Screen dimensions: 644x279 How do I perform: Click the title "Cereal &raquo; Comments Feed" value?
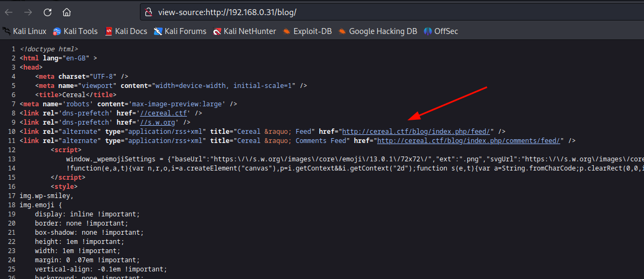[x=292, y=140]
